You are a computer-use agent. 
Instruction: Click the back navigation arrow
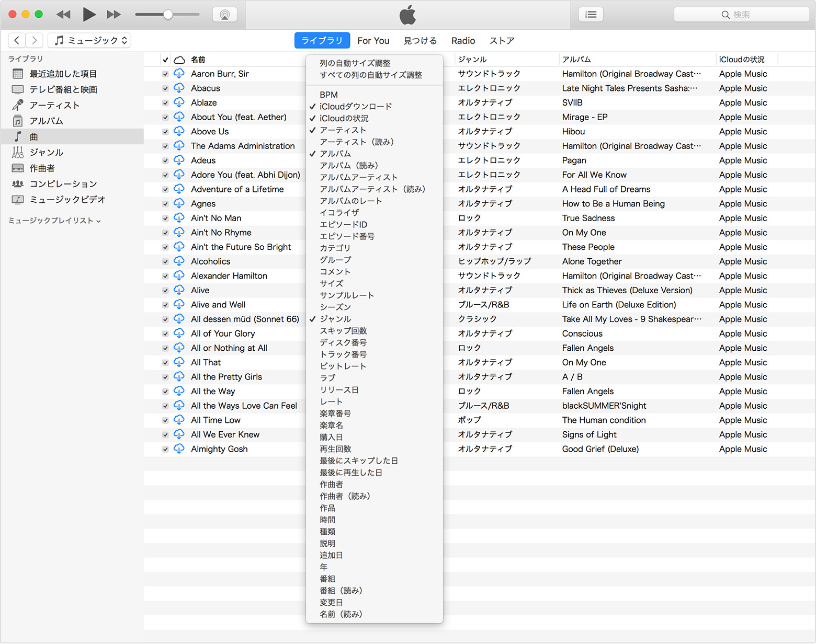(17, 40)
